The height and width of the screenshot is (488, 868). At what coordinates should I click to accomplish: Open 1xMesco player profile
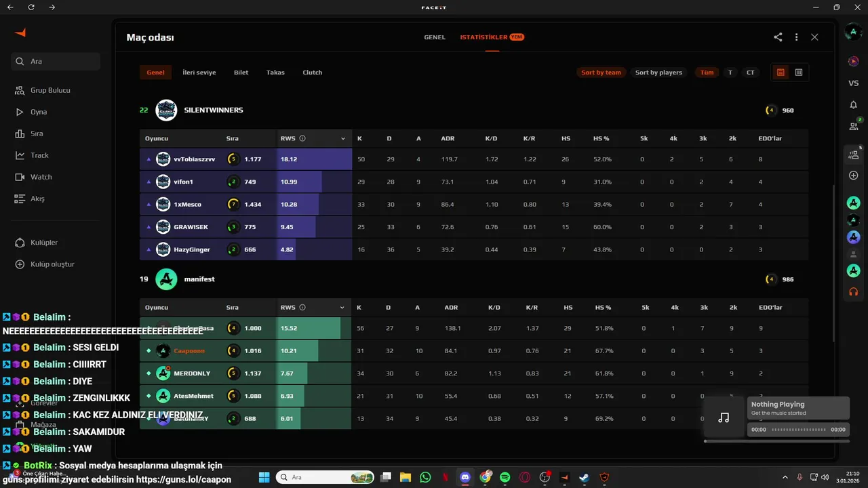tap(187, 204)
